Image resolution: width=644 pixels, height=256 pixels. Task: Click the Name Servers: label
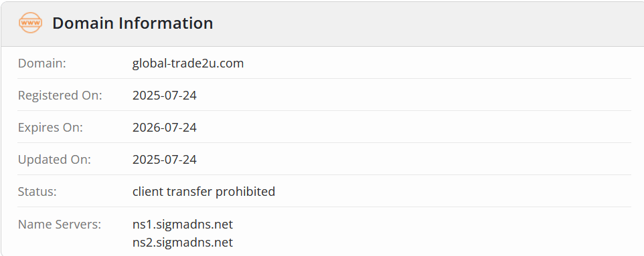[60, 224]
